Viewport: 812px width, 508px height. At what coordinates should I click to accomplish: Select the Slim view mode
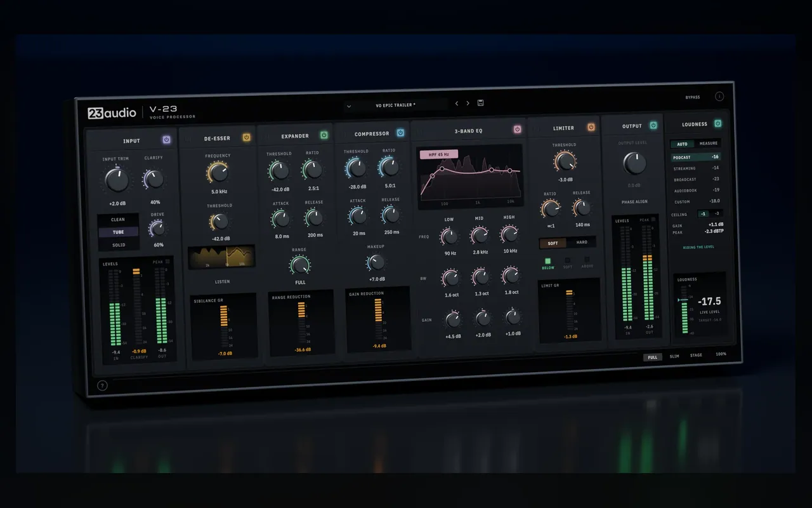(674, 356)
